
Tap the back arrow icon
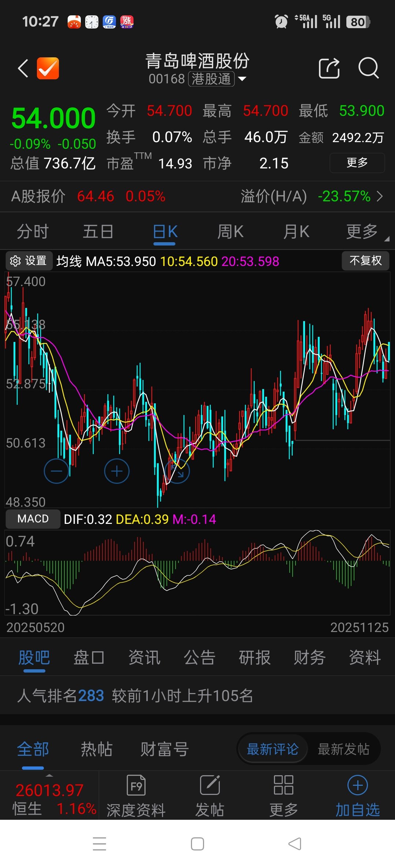pos(23,68)
